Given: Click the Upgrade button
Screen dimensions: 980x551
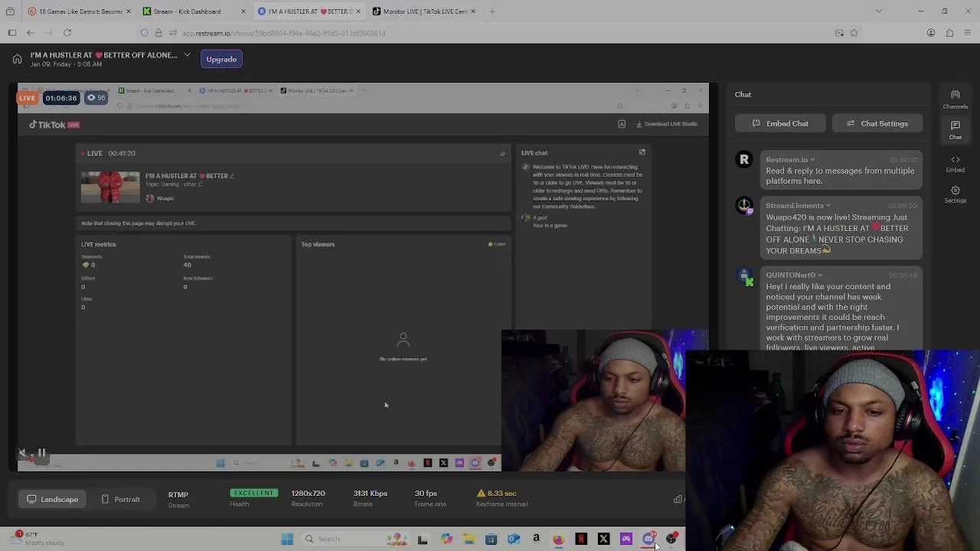Looking at the screenshot, I should click(x=221, y=59).
